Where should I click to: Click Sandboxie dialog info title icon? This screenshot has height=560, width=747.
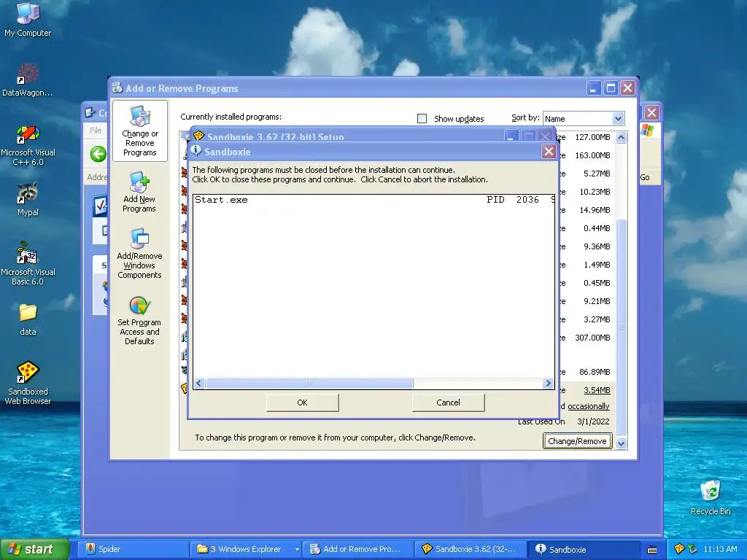pos(196,151)
